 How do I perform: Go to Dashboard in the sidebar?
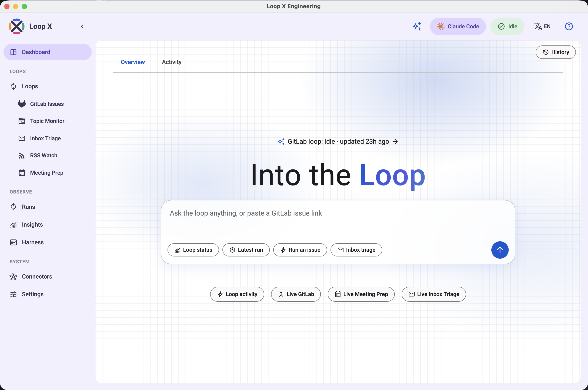47,52
